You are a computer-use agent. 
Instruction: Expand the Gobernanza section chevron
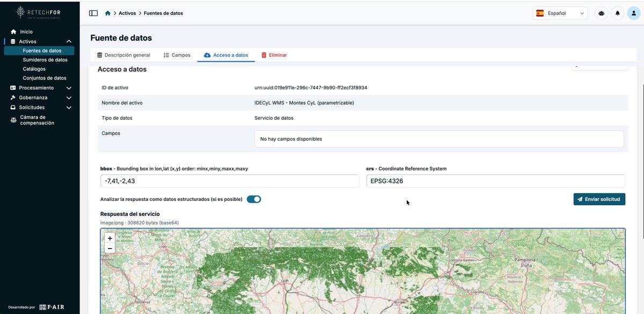coord(69,98)
